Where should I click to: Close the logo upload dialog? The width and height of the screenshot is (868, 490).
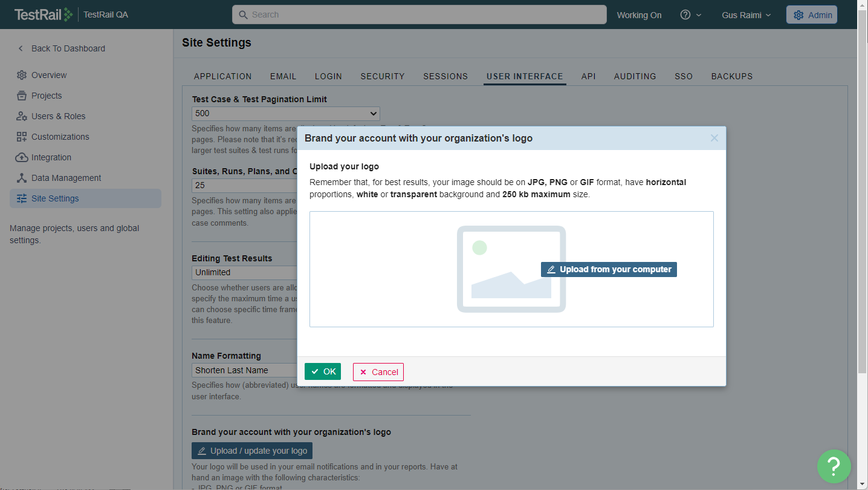point(714,138)
